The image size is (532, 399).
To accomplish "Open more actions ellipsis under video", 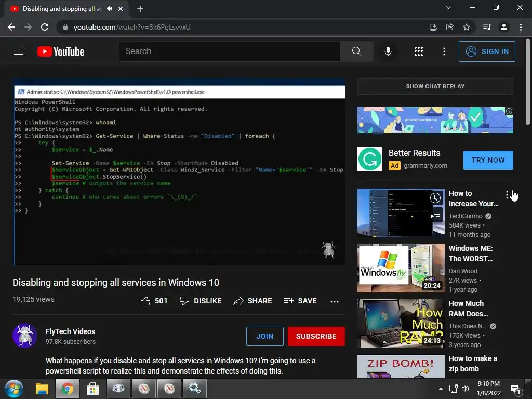I will point(335,302).
